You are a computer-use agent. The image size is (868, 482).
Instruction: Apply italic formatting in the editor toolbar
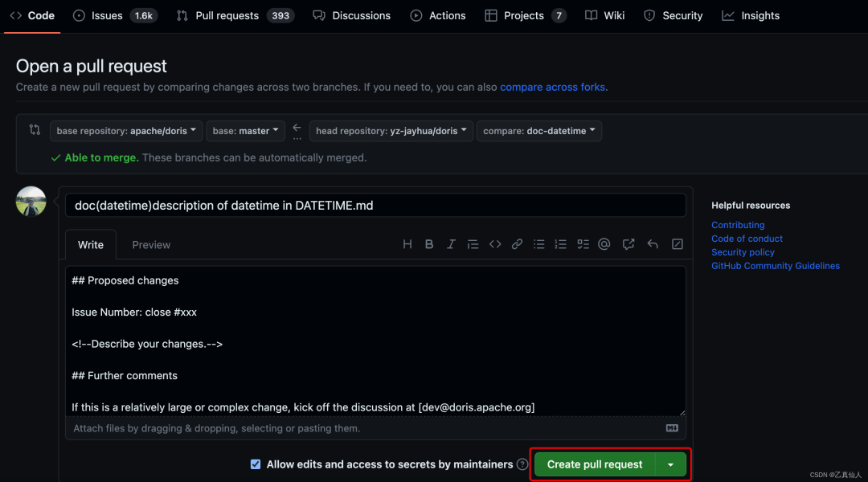point(451,244)
